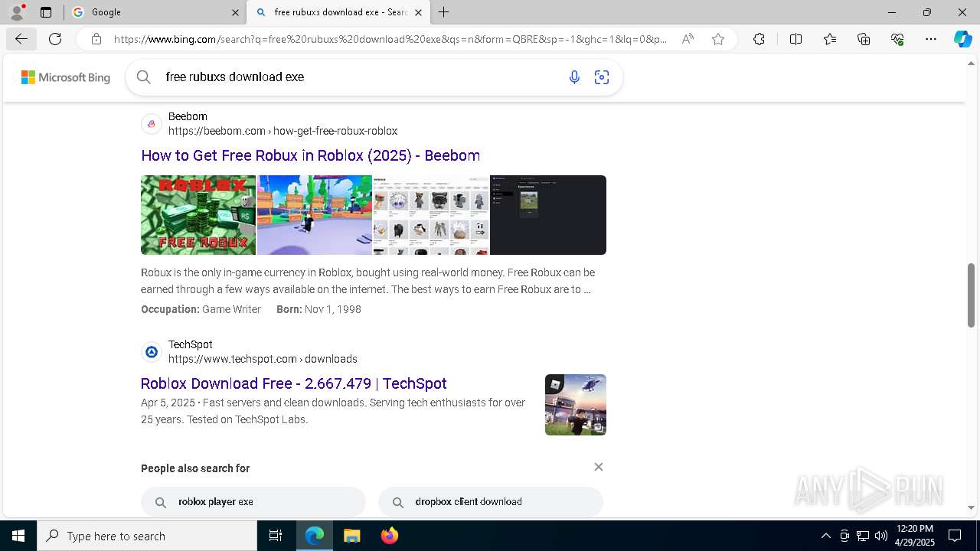Click the address bar URL
This screenshot has width=980, height=551.
[x=390, y=39]
